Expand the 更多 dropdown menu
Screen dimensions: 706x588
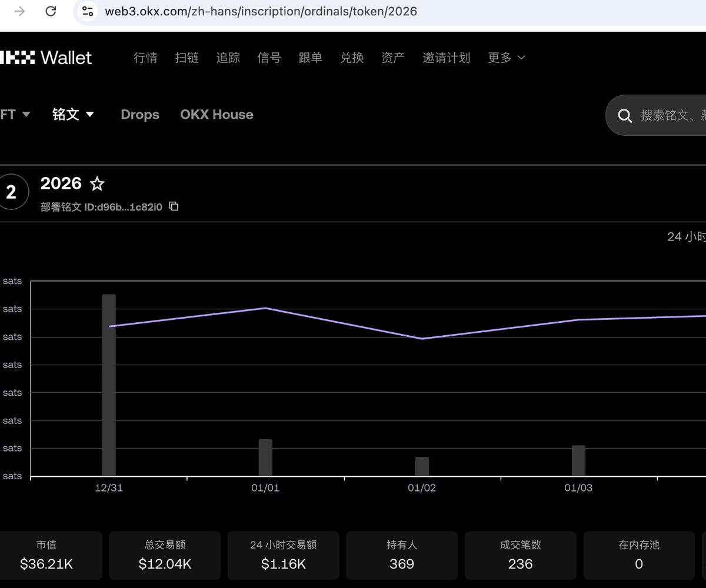[x=506, y=57]
